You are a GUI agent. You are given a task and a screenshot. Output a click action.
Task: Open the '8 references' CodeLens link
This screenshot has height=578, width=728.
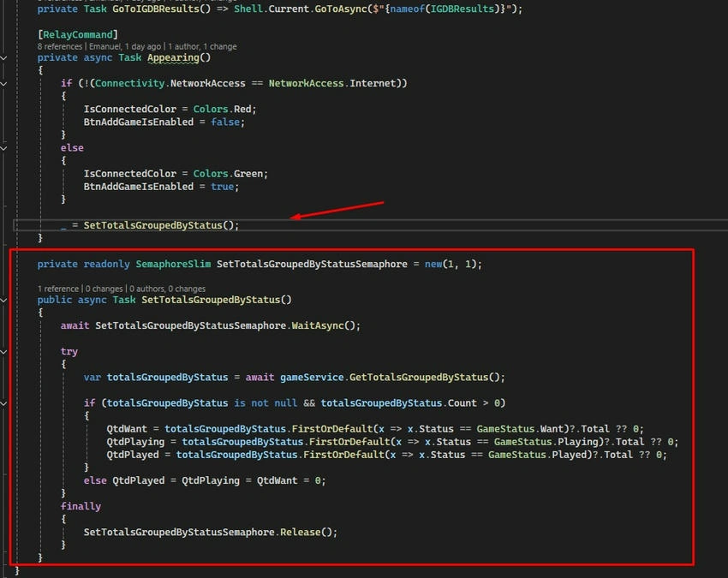click(x=59, y=46)
